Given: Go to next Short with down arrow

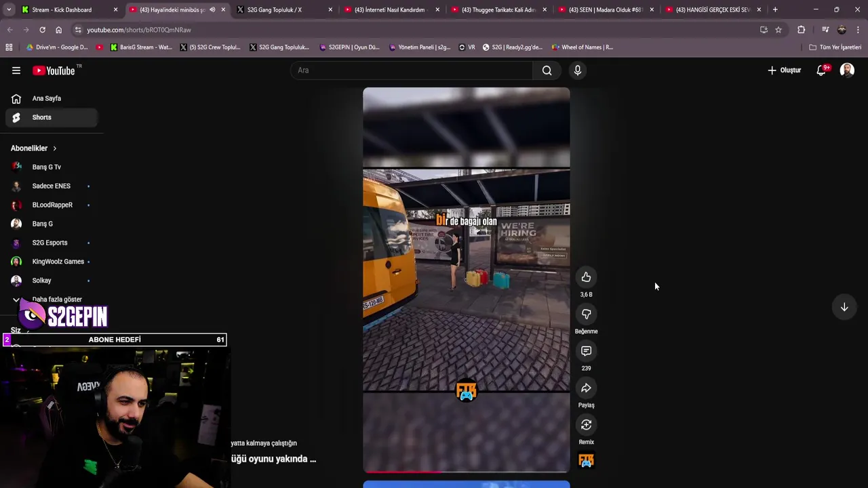Looking at the screenshot, I should point(844,307).
